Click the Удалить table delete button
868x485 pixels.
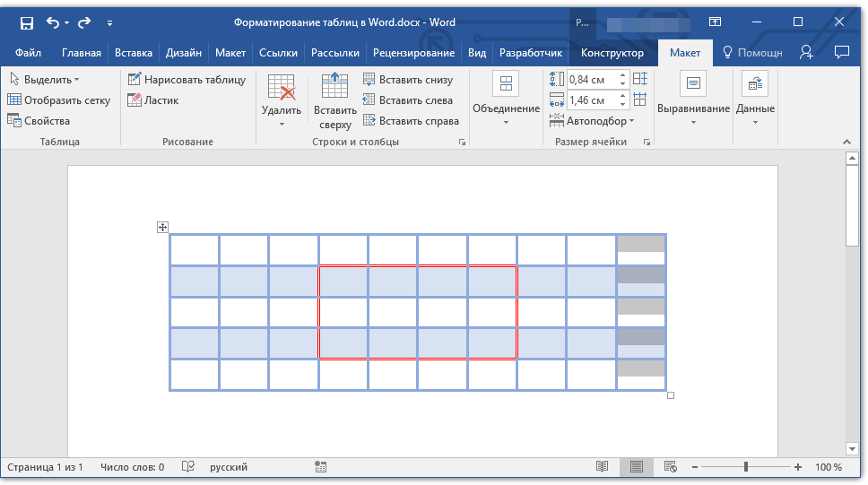(x=281, y=101)
